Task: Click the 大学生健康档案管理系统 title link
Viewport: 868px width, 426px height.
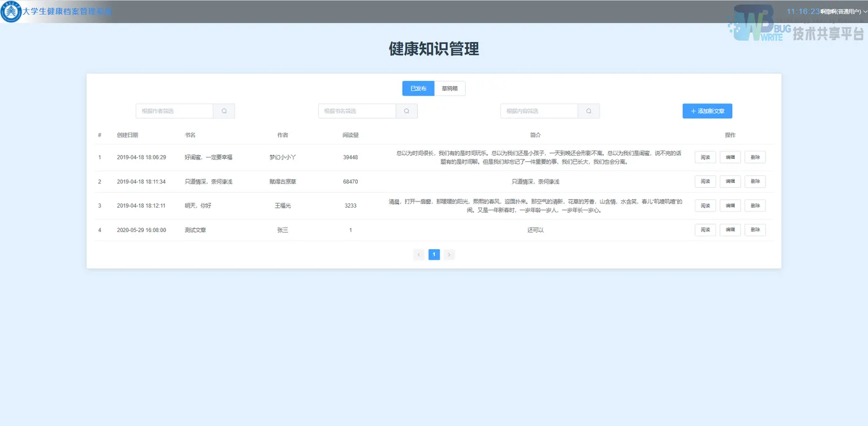Action: coord(64,11)
